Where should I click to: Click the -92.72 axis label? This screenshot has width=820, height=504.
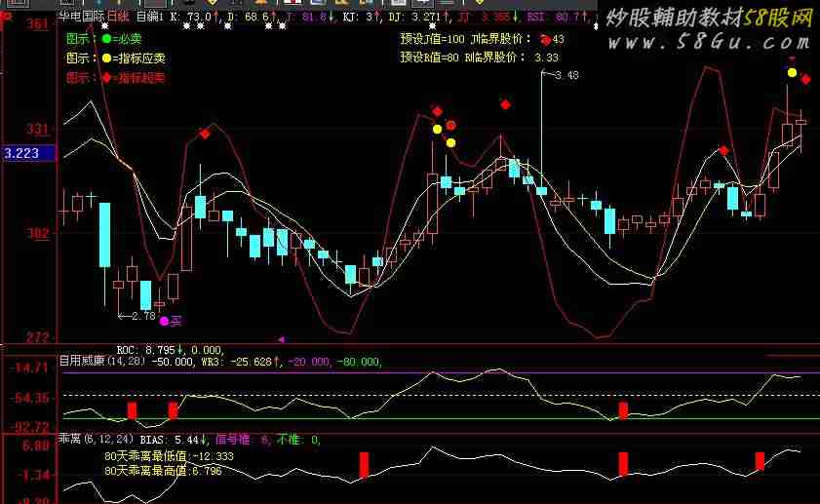[30, 427]
